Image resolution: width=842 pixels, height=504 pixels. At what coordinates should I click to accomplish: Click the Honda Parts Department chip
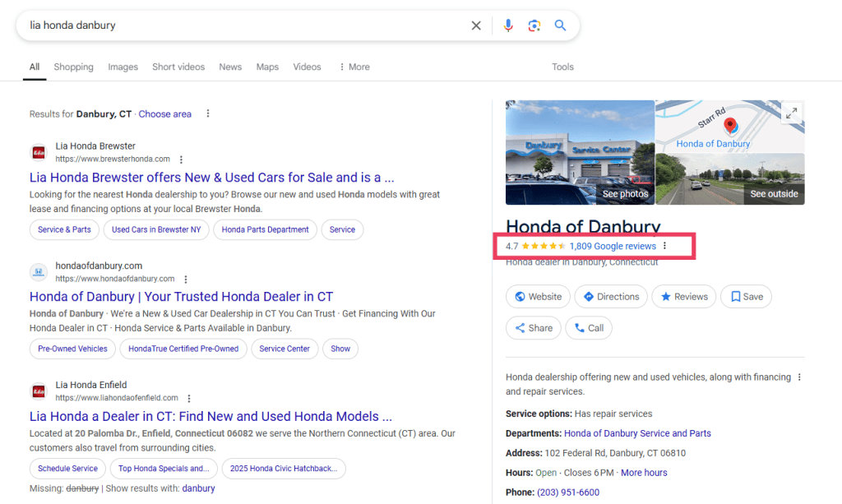[266, 229]
